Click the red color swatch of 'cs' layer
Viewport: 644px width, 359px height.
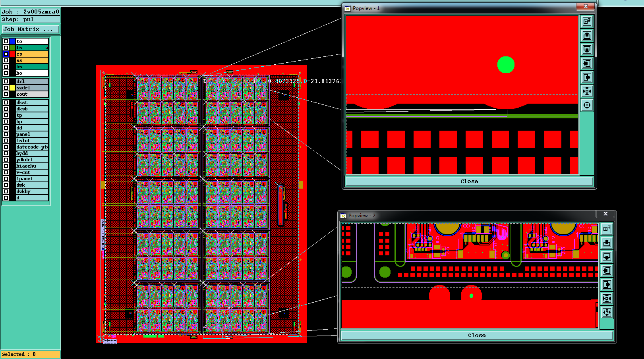[x=12, y=54]
